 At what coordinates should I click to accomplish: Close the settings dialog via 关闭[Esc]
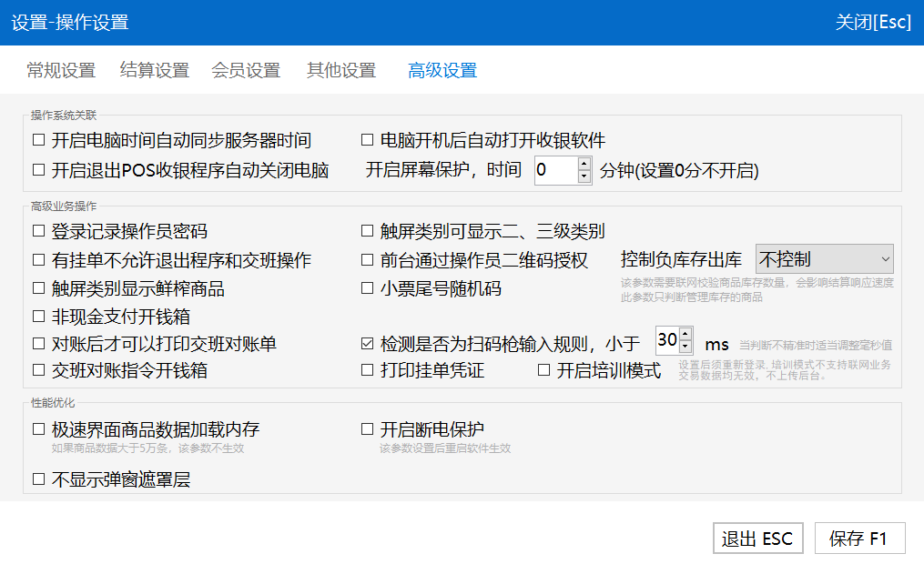[873, 23]
